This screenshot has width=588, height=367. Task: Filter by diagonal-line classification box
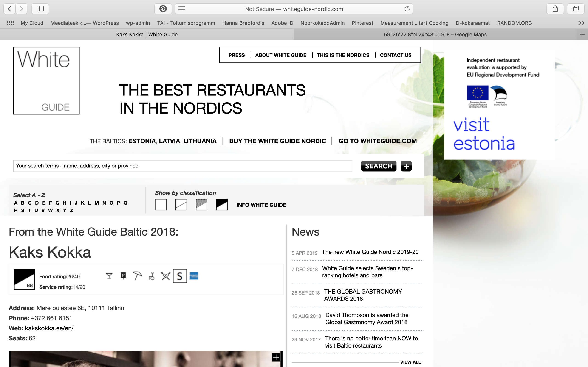pos(181,205)
